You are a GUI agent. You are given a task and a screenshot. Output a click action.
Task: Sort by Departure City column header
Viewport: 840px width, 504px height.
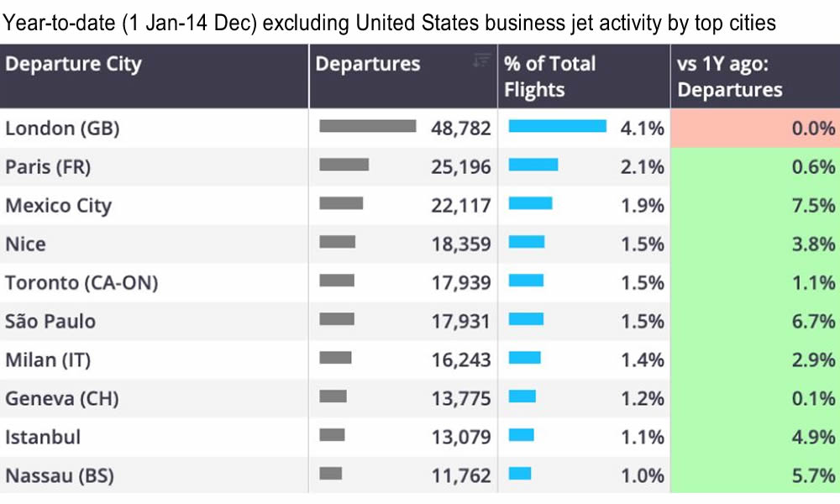pos(74,65)
